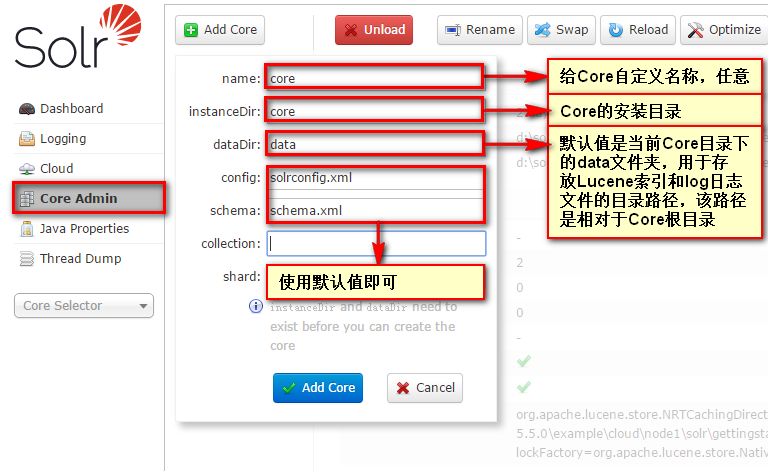The height and width of the screenshot is (471, 768).
Task: Click the Dashboard gauge icon
Action: pyautogui.click(x=27, y=109)
